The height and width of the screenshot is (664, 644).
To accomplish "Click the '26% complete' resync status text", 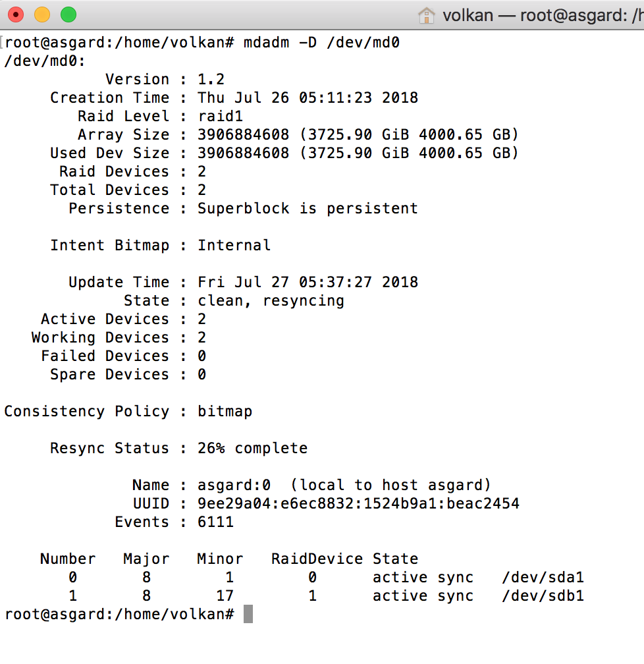I will coord(252,449).
